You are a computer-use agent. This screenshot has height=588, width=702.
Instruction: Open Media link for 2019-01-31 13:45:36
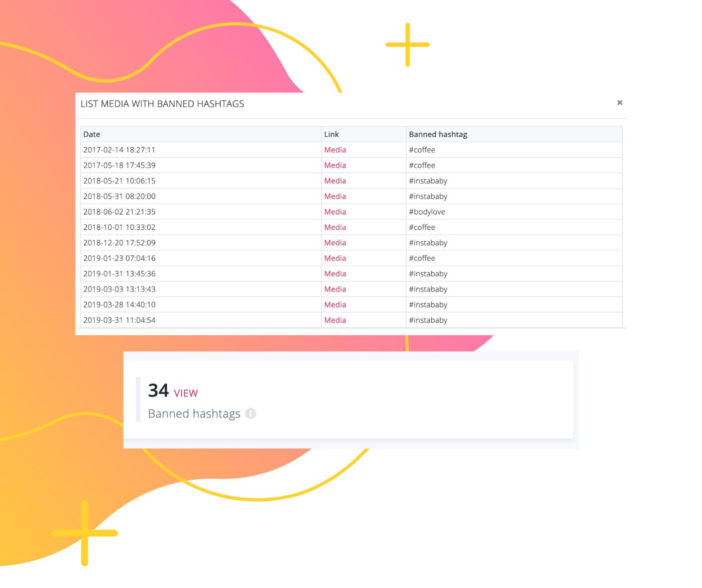(x=335, y=274)
